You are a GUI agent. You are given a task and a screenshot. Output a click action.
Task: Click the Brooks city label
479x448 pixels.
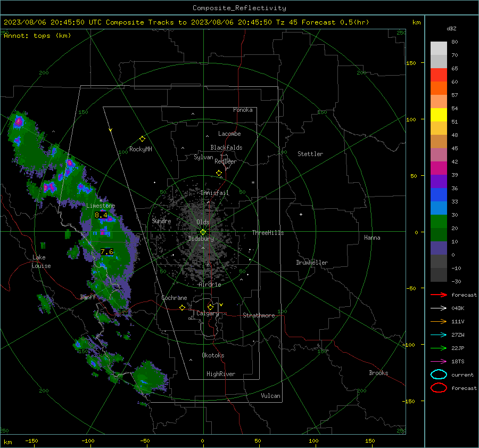click(378, 373)
